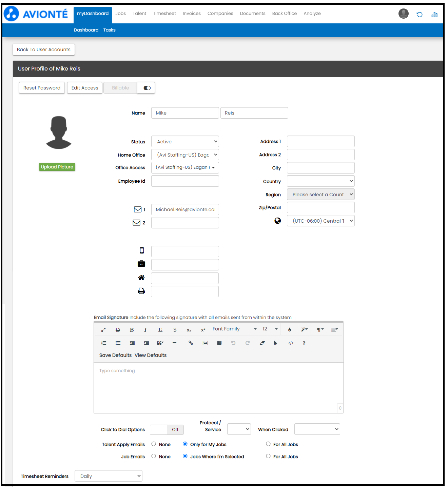Toggle the Billable switch
The image size is (448, 487).
[x=147, y=88]
